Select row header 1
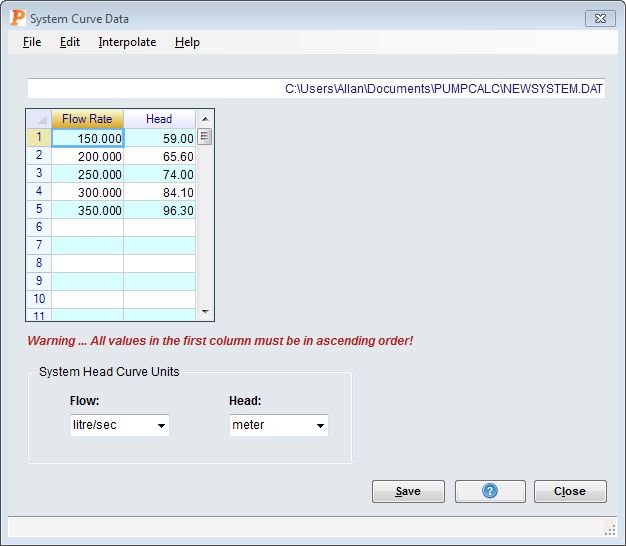This screenshot has height=546, width=626. point(39,137)
